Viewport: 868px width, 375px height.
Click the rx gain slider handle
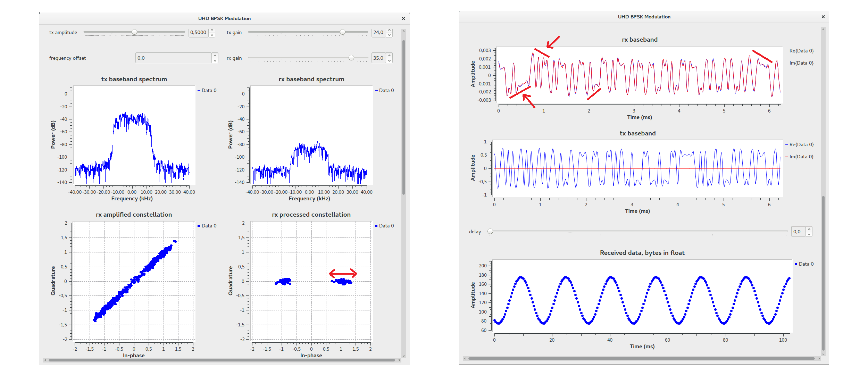click(x=351, y=58)
